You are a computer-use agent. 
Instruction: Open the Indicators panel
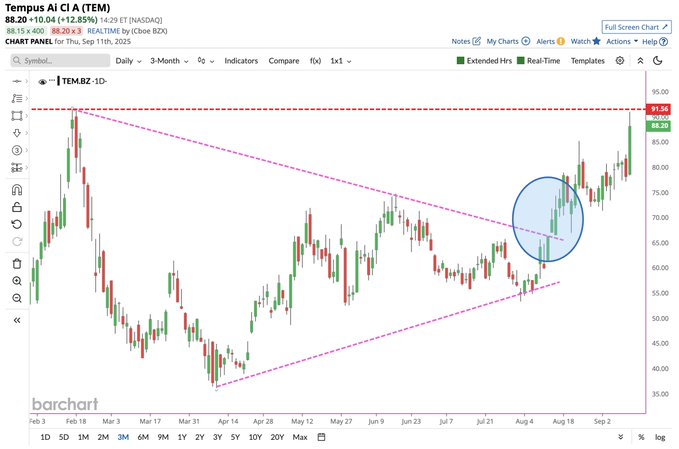241,61
